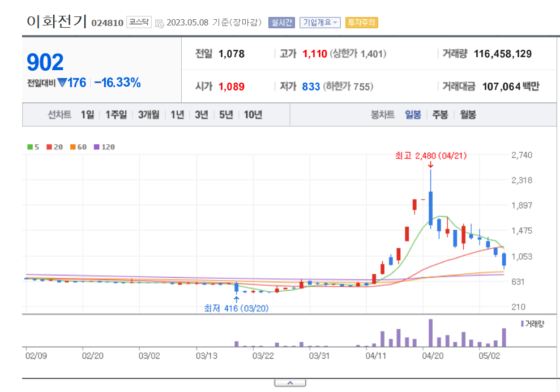560x392 pixels.
Task: Click the 최저 416 (03/20) low marker
Action: click(x=236, y=308)
